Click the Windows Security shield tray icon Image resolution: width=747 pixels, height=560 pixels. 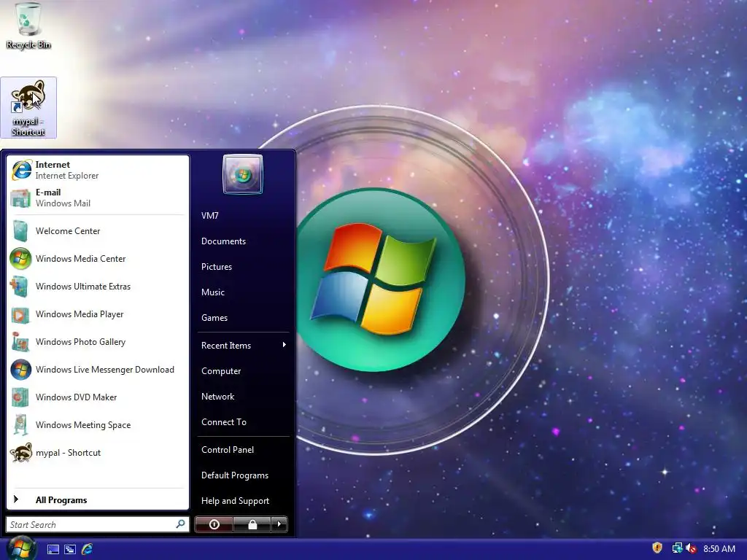pyautogui.click(x=657, y=548)
